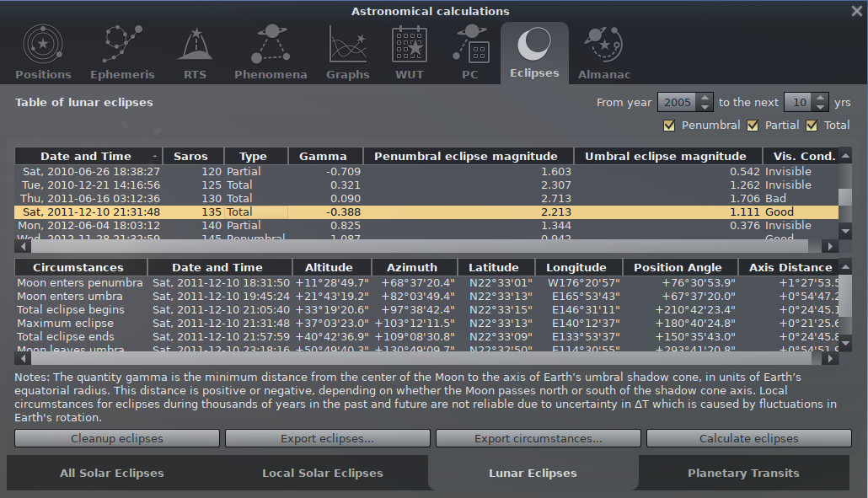Toggle the Partial eclipse checkbox
Image resolution: width=868 pixels, height=498 pixels.
753,126
